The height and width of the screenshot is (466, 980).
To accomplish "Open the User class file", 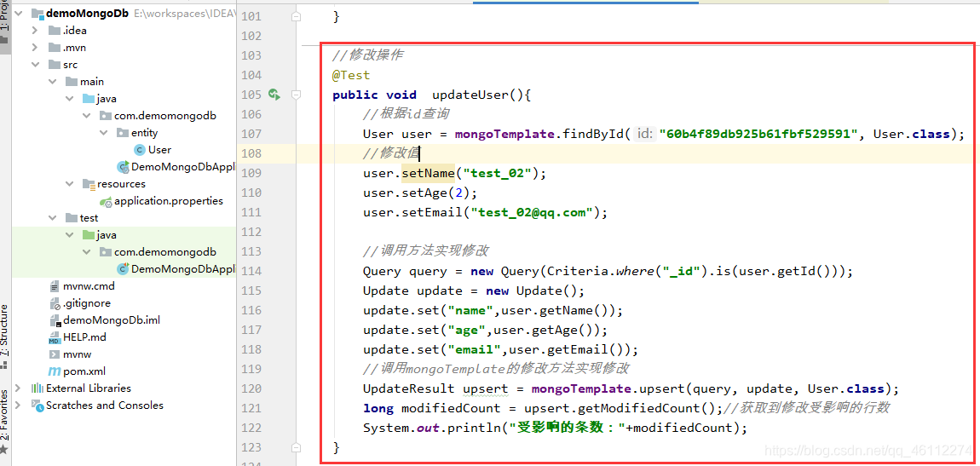I will point(159,150).
